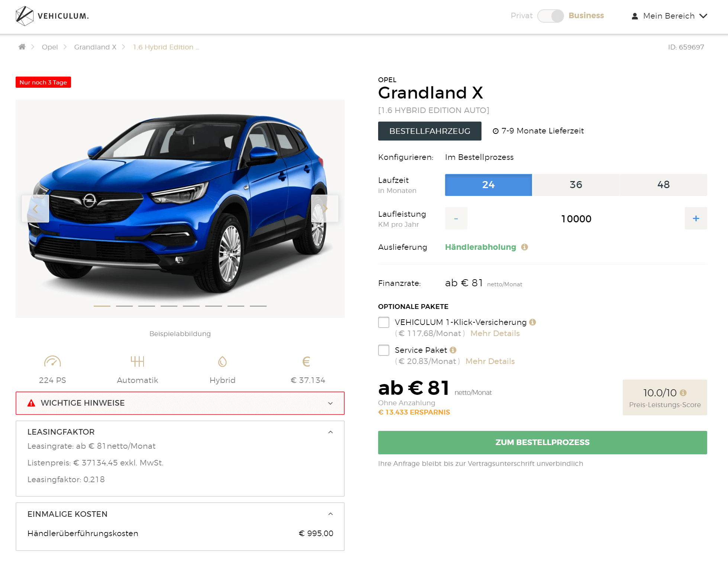Open Opel breadcrumb link

pyautogui.click(x=50, y=47)
